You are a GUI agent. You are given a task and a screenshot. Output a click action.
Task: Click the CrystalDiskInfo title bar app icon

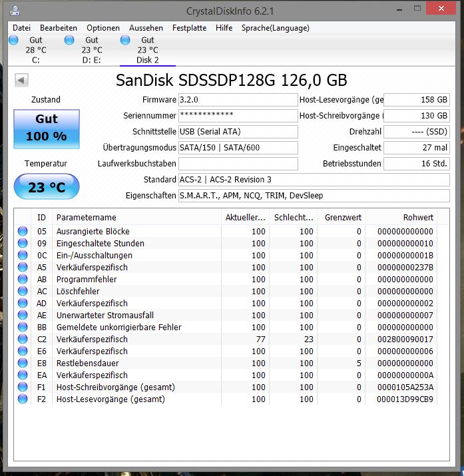(15, 11)
